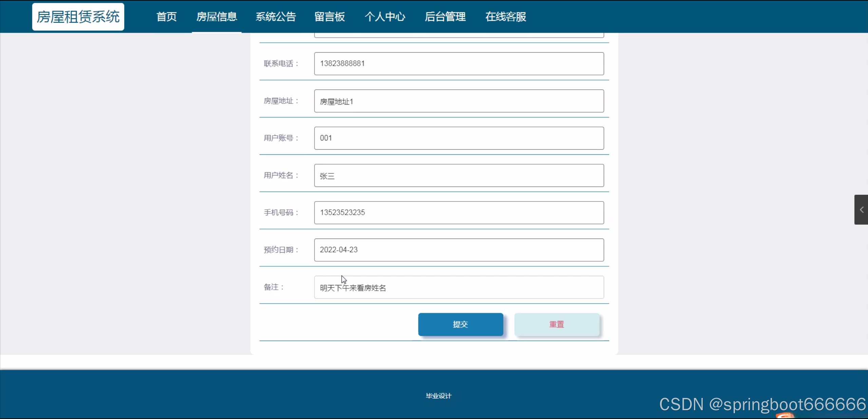The image size is (868, 419).
Task: Open the 在线客服 chat
Action: click(x=506, y=17)
